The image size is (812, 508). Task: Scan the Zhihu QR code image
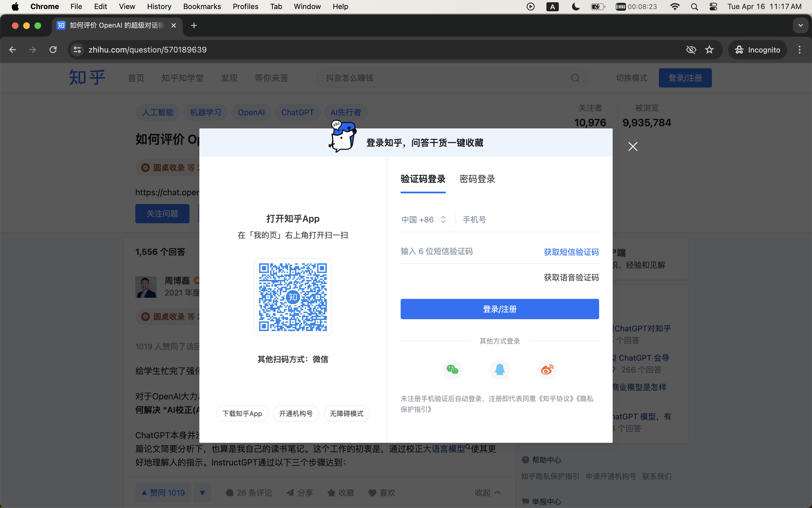tap(293, 297)
